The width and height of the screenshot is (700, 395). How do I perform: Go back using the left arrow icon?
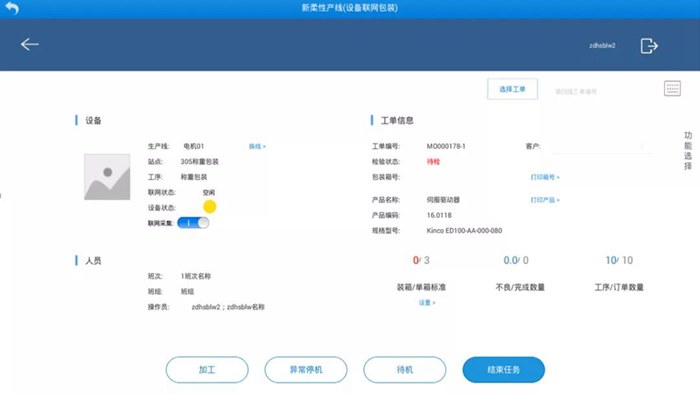pos(29,44)
